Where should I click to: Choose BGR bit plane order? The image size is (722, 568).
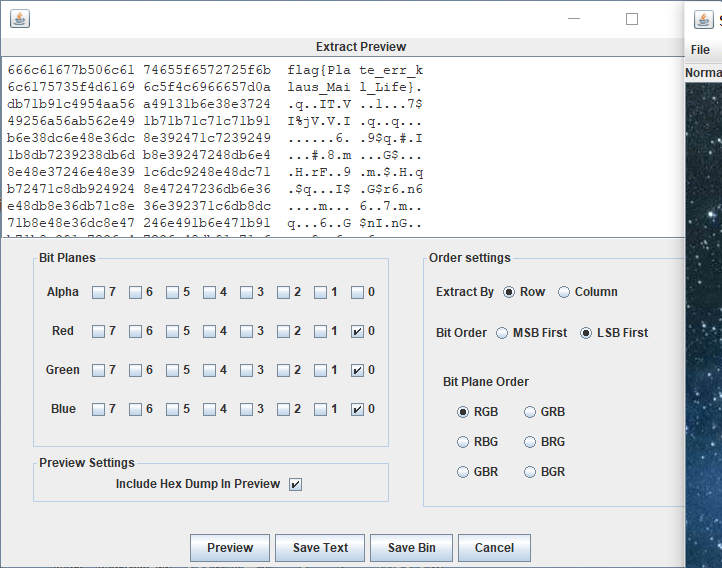pos(530,472)
